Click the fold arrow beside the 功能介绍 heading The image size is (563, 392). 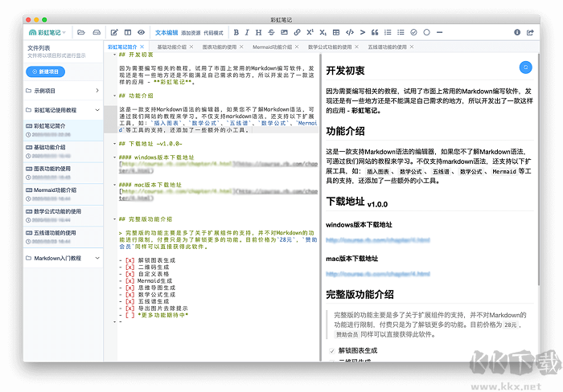pos(113,95)
